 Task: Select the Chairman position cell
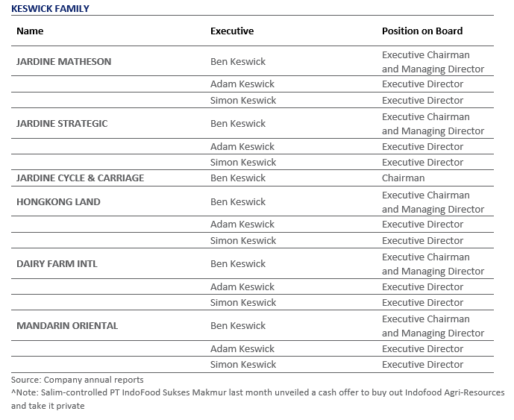pyautogui.click(x=403, y=178)
